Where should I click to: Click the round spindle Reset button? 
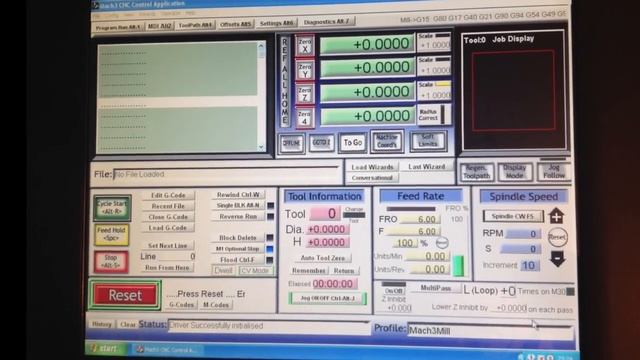coord(558,237)
